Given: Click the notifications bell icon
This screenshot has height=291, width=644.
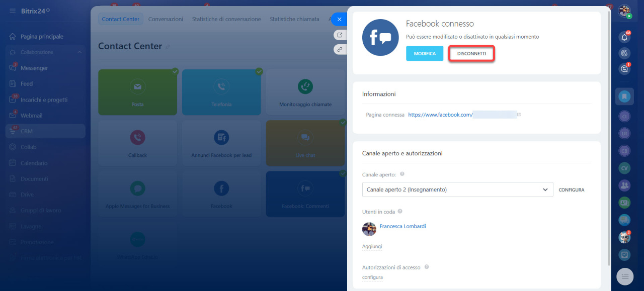Looking at the screenshot, I should pos(624,37).
